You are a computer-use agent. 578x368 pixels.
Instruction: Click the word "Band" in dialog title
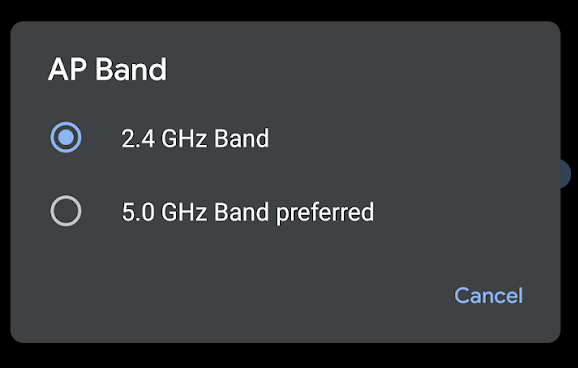(x=131, y=69)
